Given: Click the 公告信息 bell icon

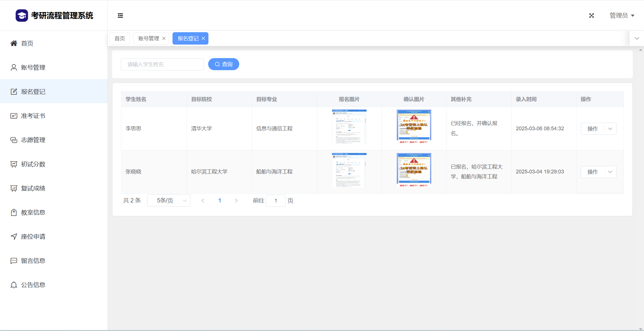Looking at the screenshot, I should tap(14, 285).
